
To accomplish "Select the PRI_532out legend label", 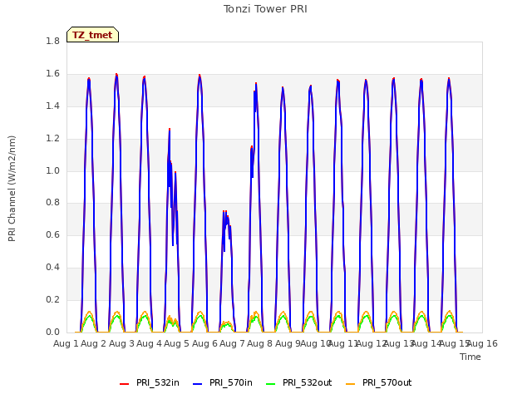I will 308,382.
